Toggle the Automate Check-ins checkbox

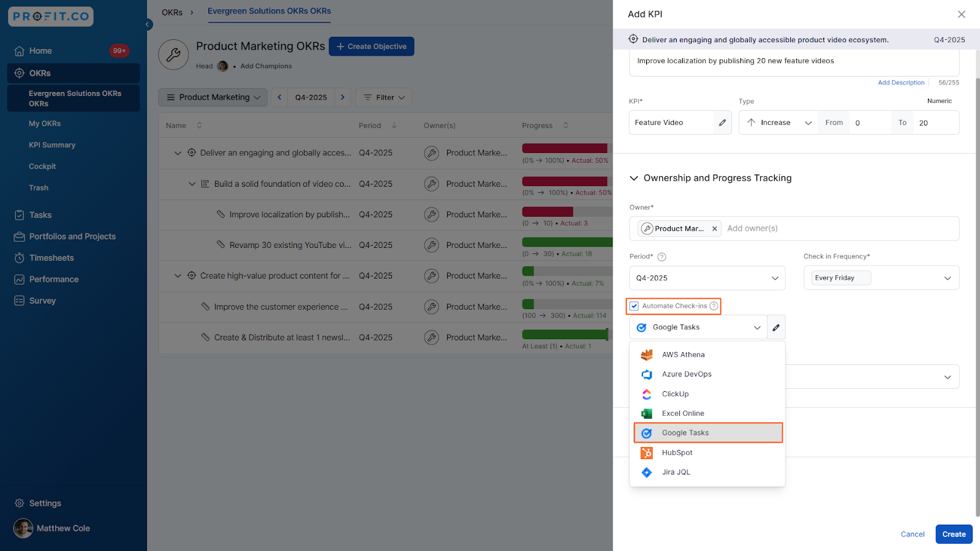pyautogui.click(x=634, y=306)
